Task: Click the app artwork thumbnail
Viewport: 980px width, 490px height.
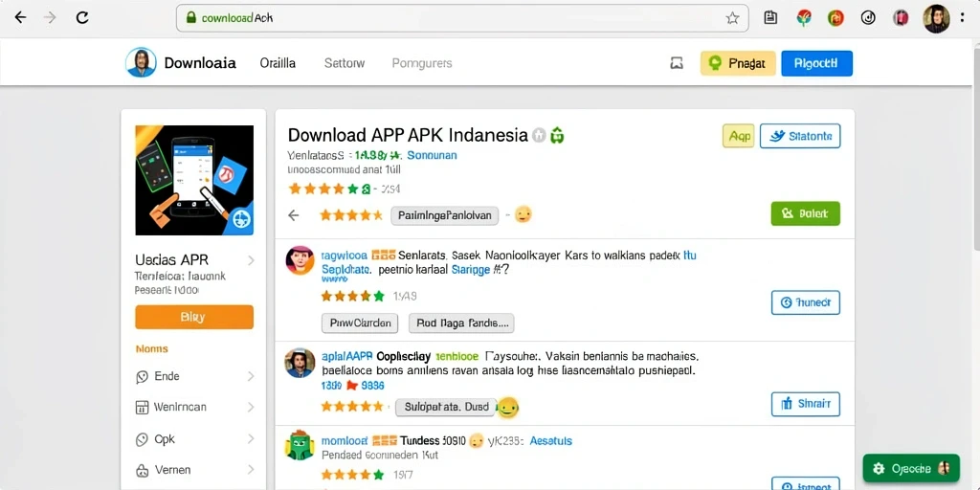Action: click(194, 180)
